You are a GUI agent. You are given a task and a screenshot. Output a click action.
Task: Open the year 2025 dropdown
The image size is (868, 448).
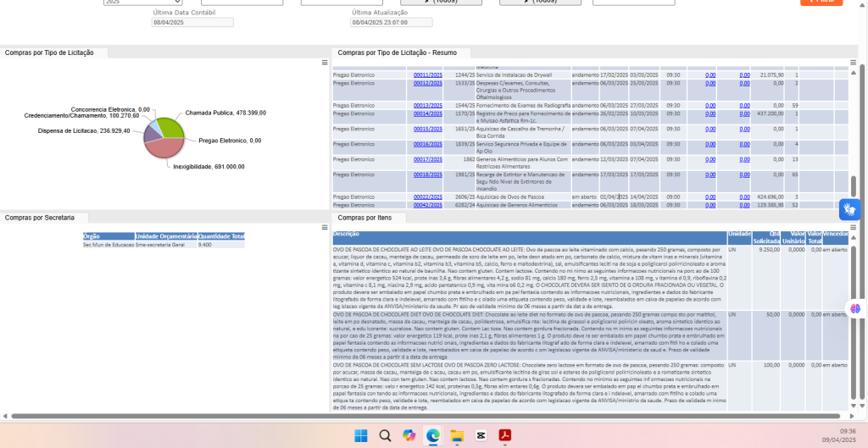coord(142,3)
